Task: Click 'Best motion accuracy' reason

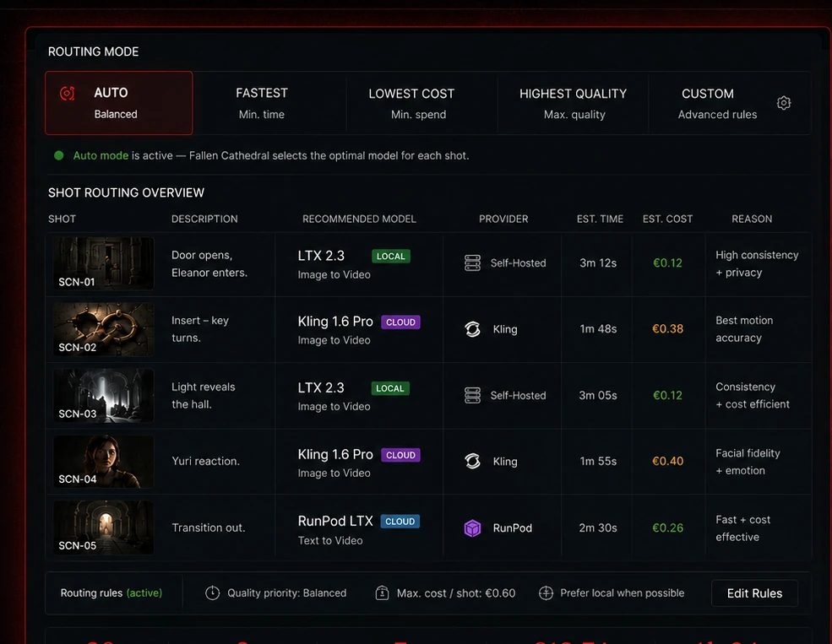Action: point(744,329)
